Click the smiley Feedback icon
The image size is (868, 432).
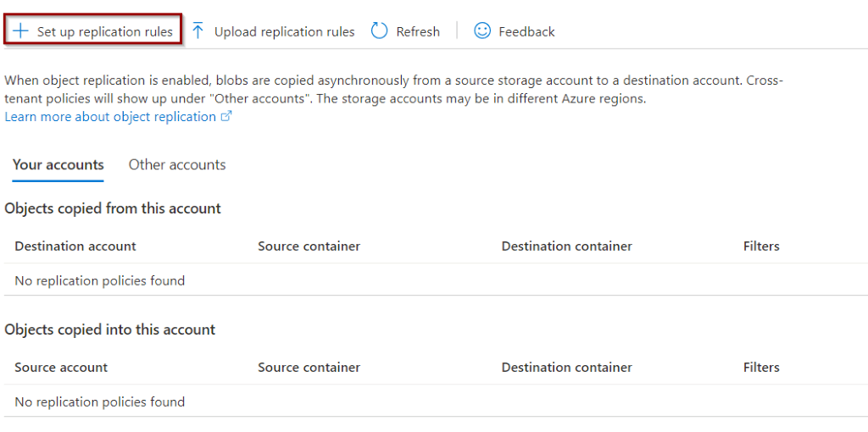482,31
